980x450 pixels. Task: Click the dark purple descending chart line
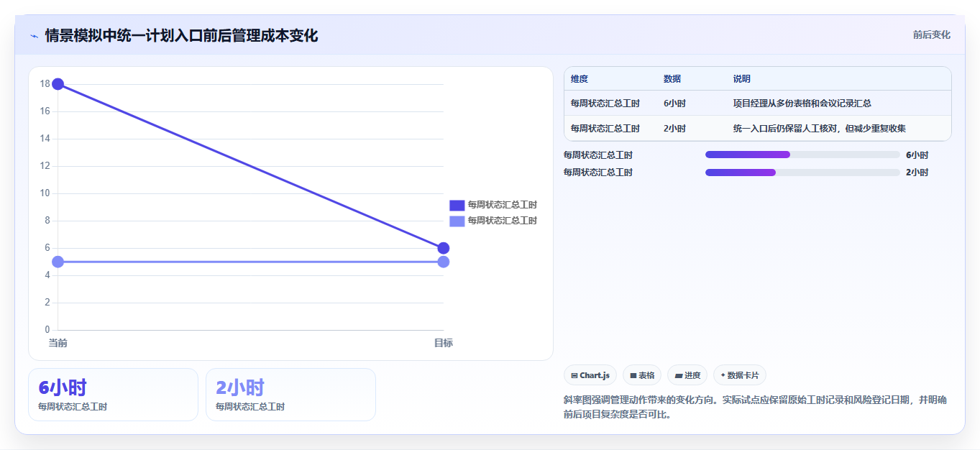click(x=251, y=166)
